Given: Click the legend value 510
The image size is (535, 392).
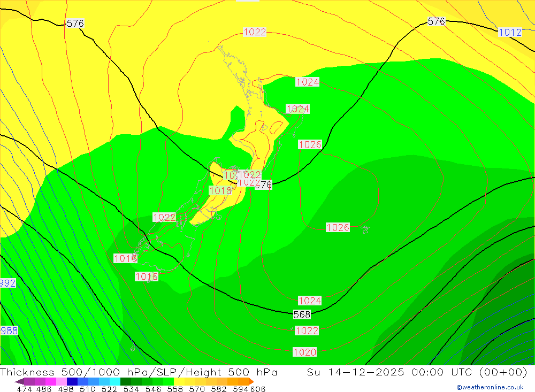Looking at the screenshot, I should (x=88, y=389).
